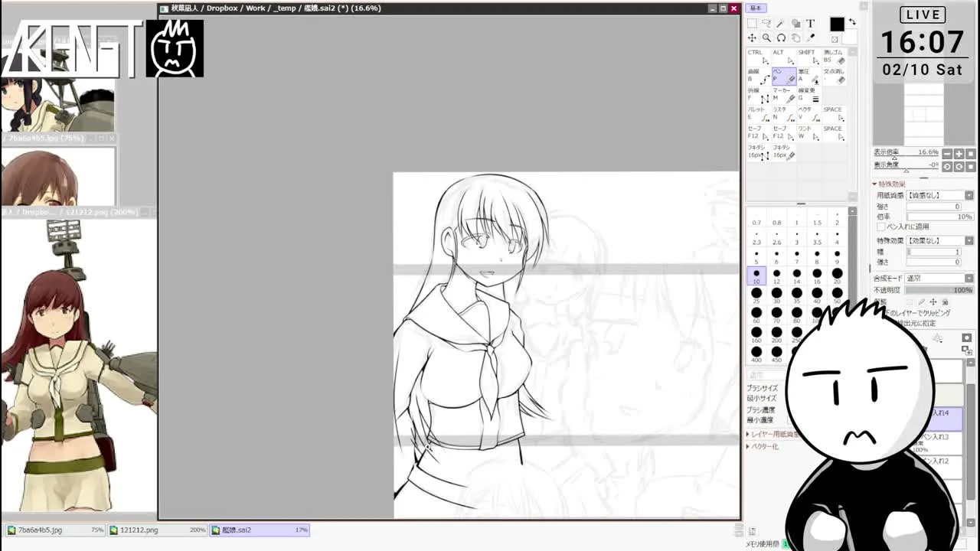This screenshot has width=980, height=551.
Task: Select the lasso selection tool
Action: (767, 24)
